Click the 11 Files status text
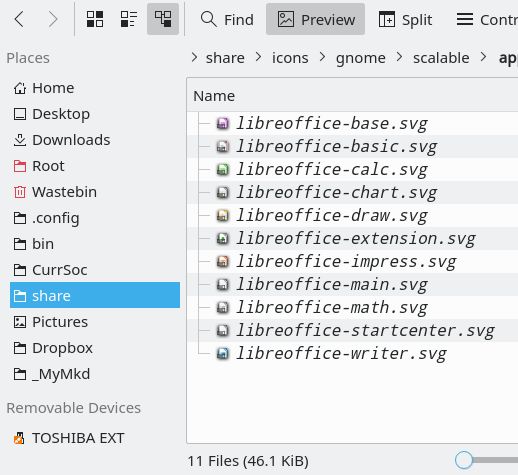518x475 pixels. point(248,461)
